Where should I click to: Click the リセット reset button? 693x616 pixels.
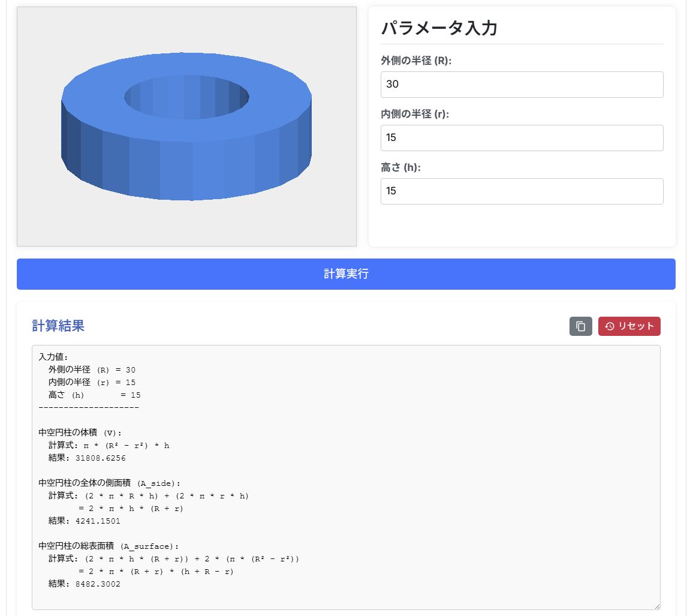[x=629, y=326]
